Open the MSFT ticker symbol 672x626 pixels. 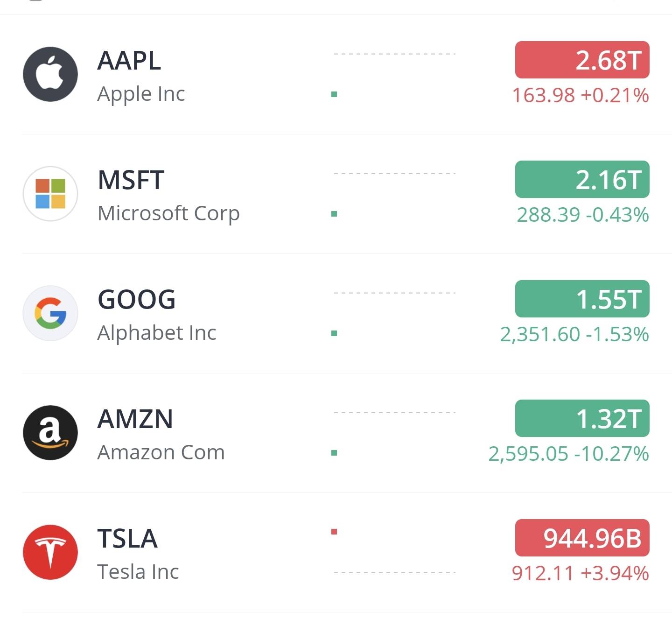click(131, 180)
